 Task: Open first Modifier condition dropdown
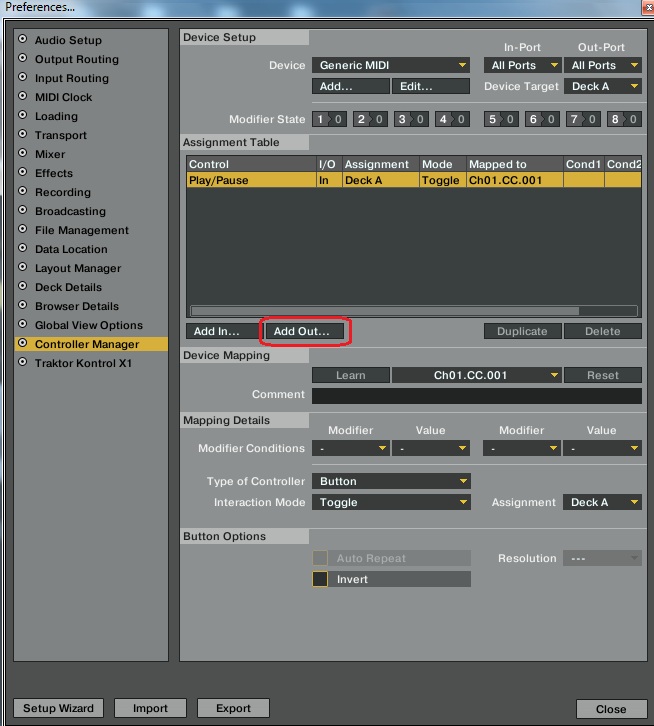coord(351,448)
